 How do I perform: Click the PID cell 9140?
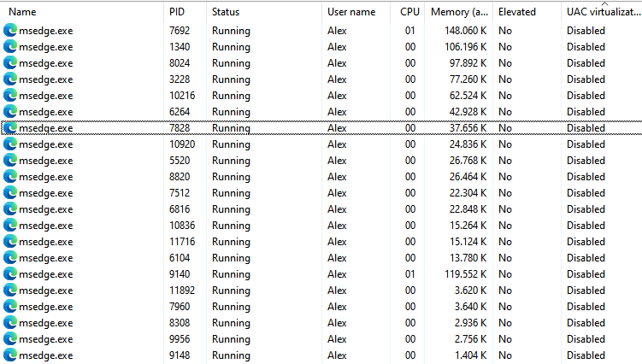tap(180, 274)
